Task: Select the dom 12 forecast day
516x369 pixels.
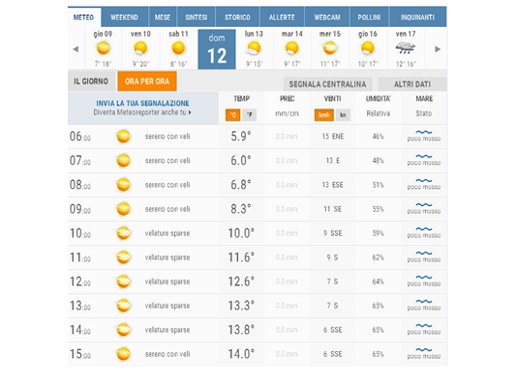Action: pos(217,49)
